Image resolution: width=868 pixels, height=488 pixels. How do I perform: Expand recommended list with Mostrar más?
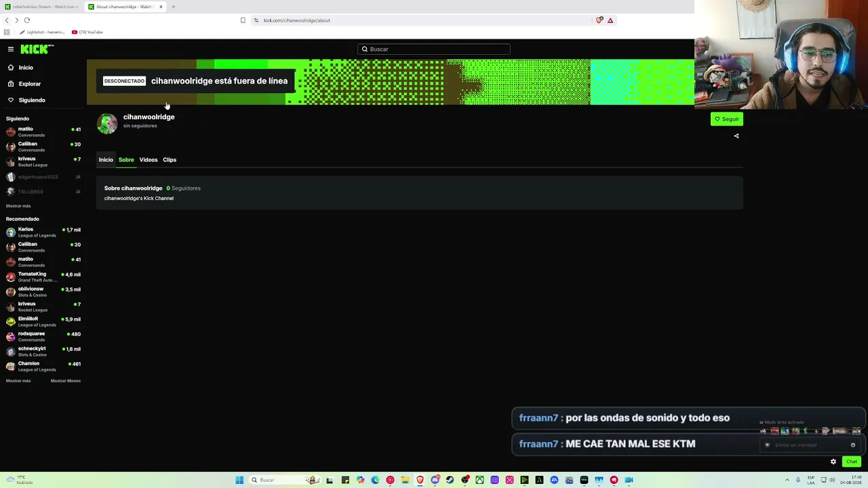click(18, 381)
